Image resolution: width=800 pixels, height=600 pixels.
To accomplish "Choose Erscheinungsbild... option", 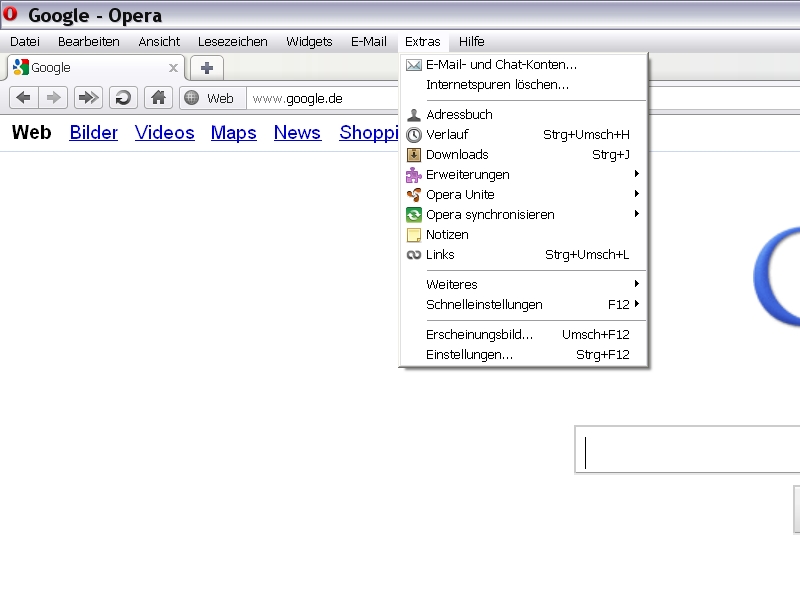I will point(523,335).
